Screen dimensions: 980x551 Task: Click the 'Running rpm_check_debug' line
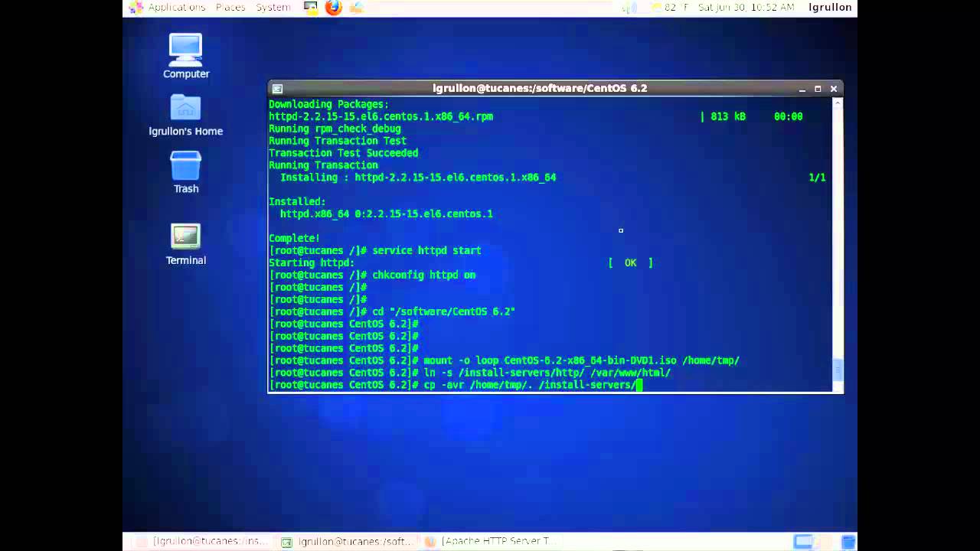[x=335, y=129]
